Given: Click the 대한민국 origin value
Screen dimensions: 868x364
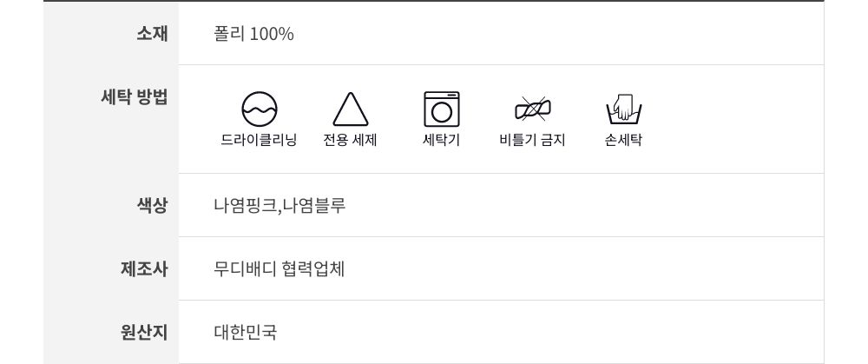Looking at the screenshot, I should (246, 332).
